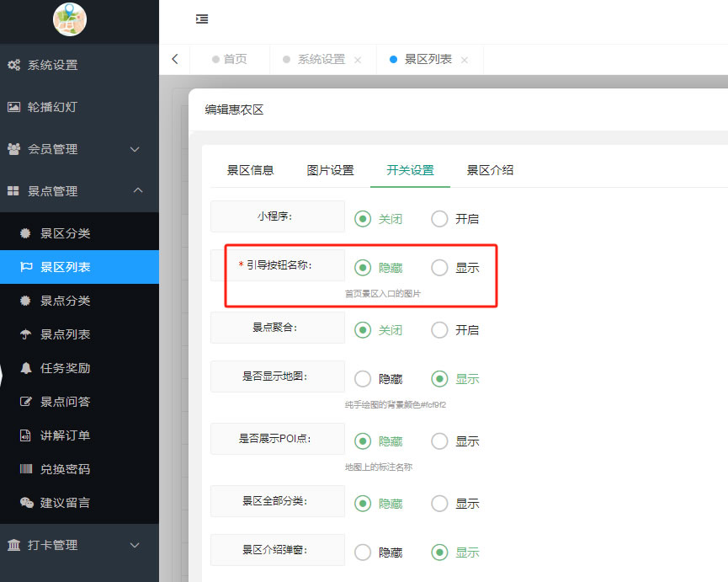Viewport: 728px width, 582px height.
Task: Click the 景点列表 umbrella icon
Action: point(25,334)
